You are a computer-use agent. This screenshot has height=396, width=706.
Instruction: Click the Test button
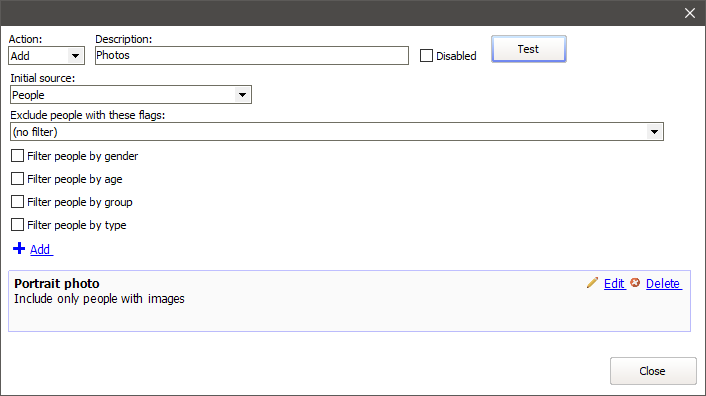[529, 49]
